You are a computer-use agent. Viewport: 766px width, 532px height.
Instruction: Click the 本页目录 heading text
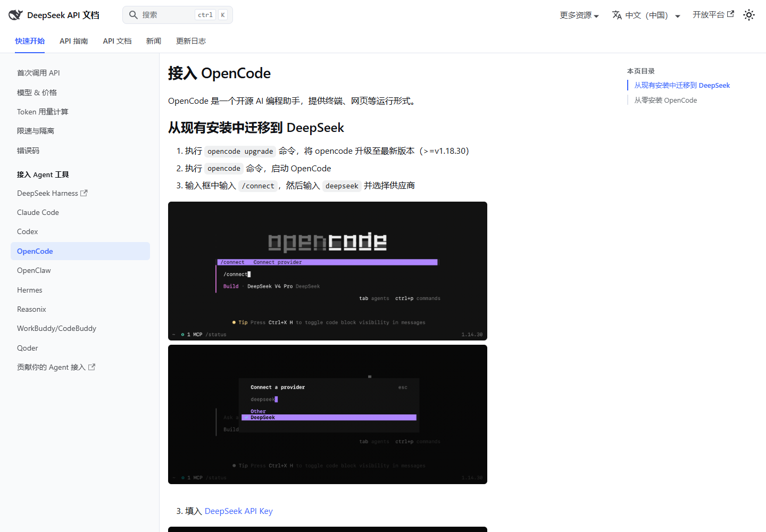pyautogui.click(x=641, y=71)
